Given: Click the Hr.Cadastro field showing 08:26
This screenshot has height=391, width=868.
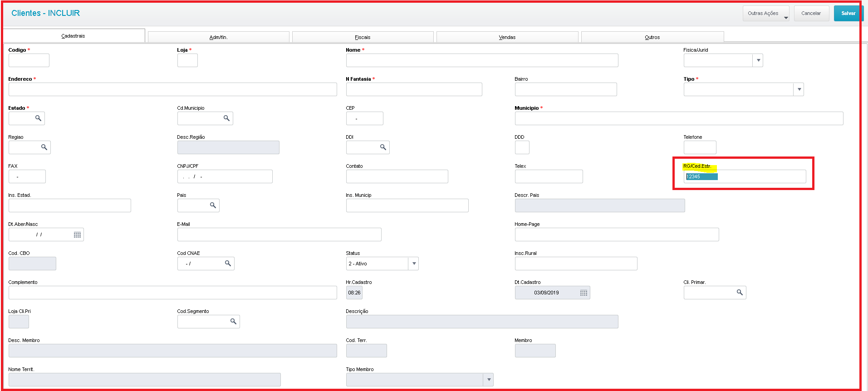Looking at the screenshot, I should point(354,293).
